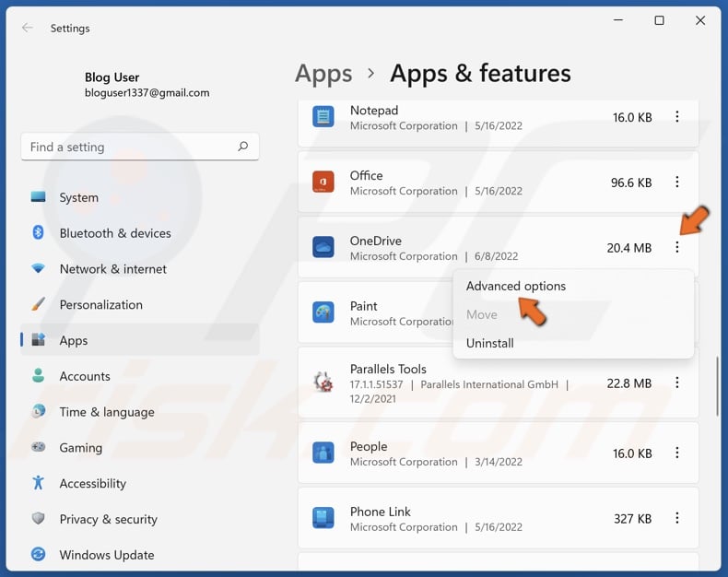Screen dimensions: 728x577
Task: Click the Office size 96.6 KB
Action: 631,183
